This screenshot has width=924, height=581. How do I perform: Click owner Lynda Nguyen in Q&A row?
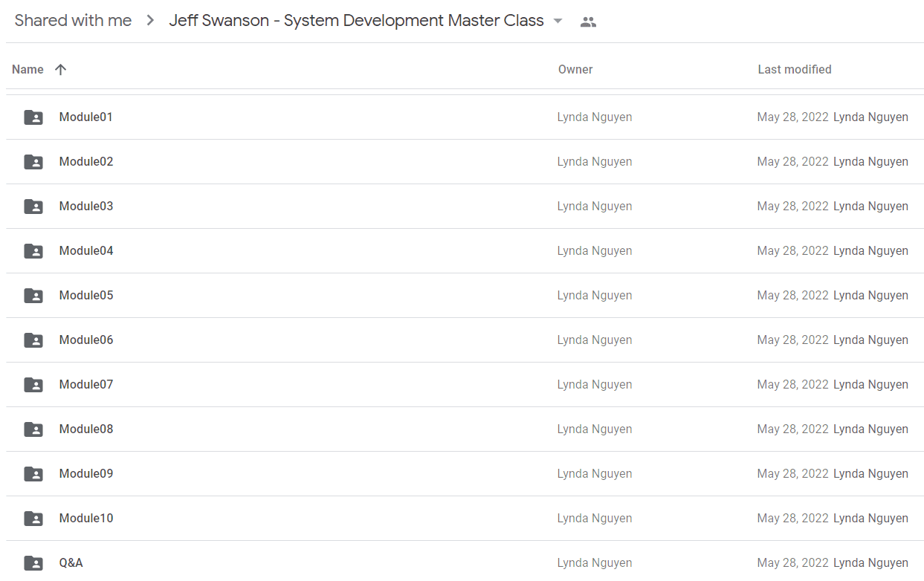(x=595, y=563)
